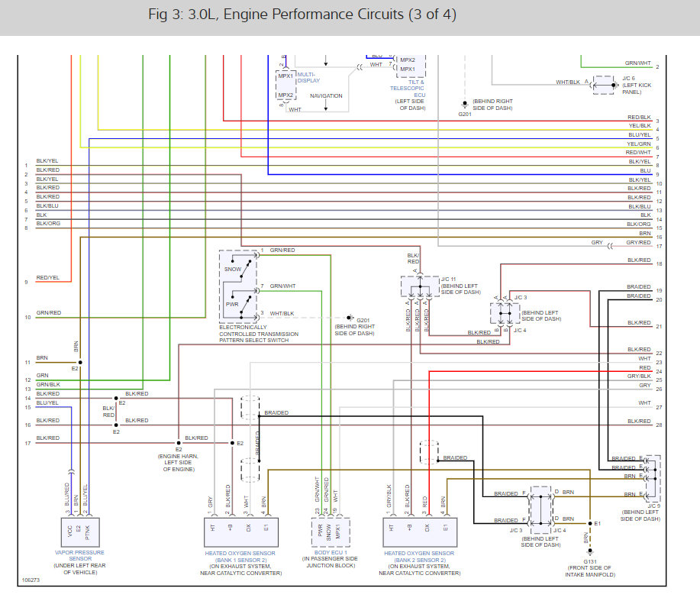
Task: Click the MPX1 terminal on Multi-Display connector
Action: (285, 76)
